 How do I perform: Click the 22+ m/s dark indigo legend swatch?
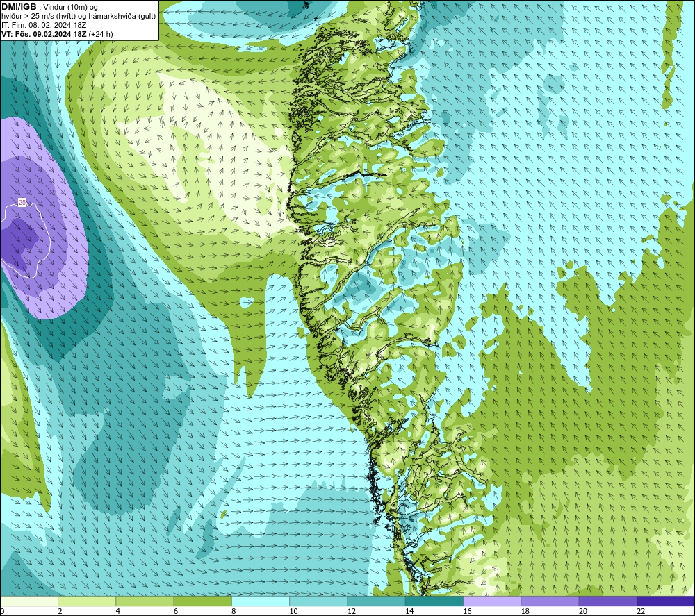(x=665, y=601)
